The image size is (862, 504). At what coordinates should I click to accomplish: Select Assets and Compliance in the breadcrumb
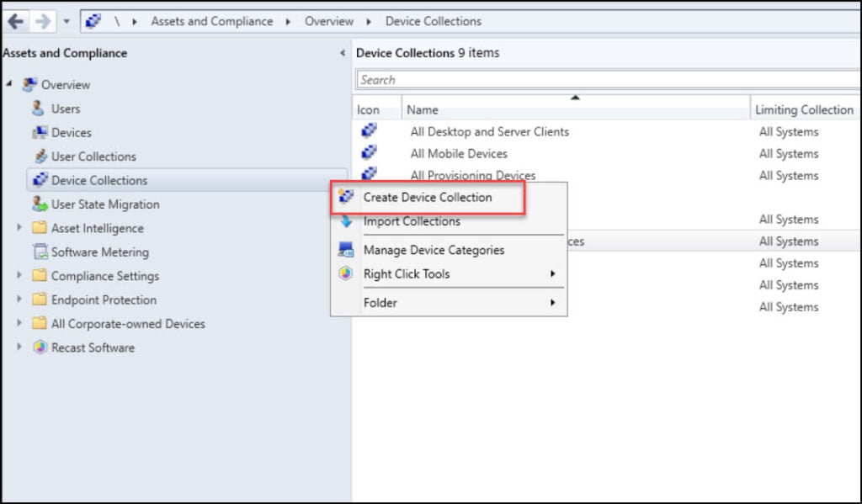pyautogui.click(x=211, y=21)
